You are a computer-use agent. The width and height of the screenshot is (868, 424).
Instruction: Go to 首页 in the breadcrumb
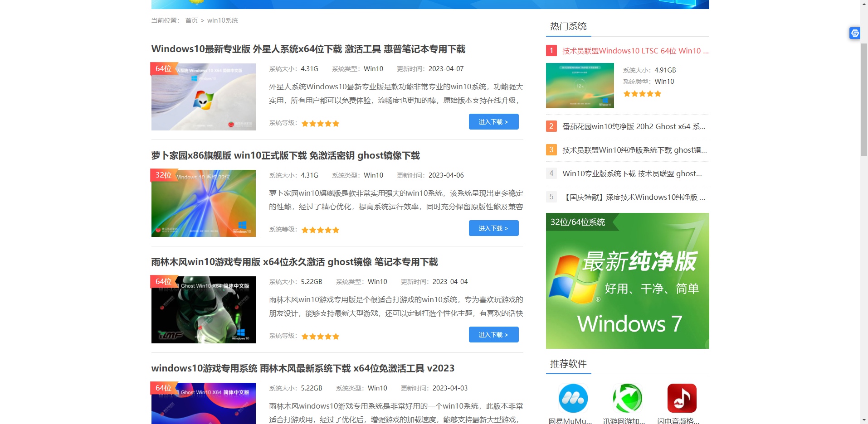click(x=191, y=20)
